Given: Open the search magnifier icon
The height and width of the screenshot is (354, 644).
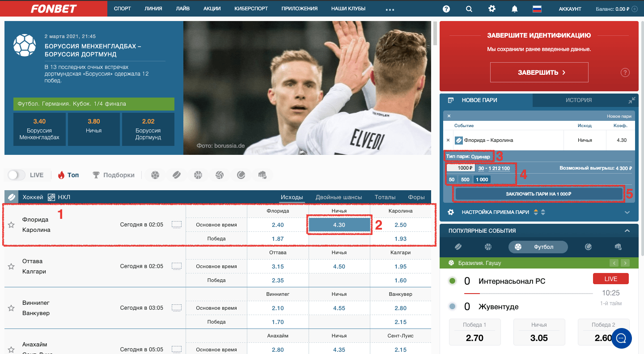Looking at the screenshot, I should coord(469,9).
